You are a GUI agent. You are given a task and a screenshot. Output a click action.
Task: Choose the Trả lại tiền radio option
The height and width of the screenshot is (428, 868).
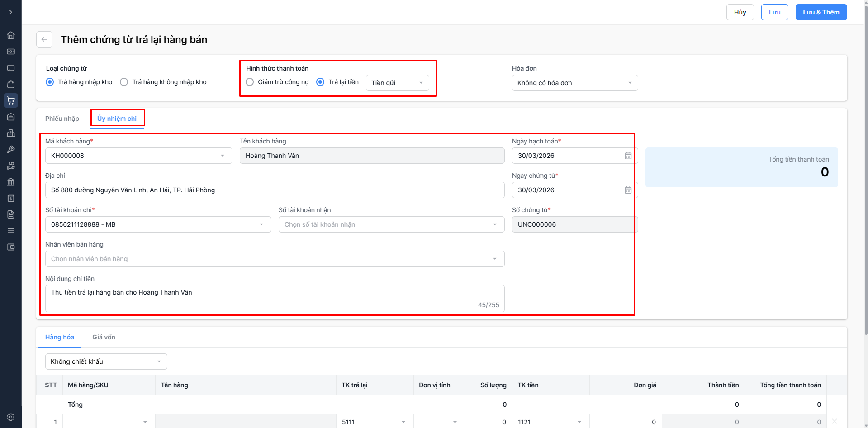pyautogui.click(x=320, y=82)
